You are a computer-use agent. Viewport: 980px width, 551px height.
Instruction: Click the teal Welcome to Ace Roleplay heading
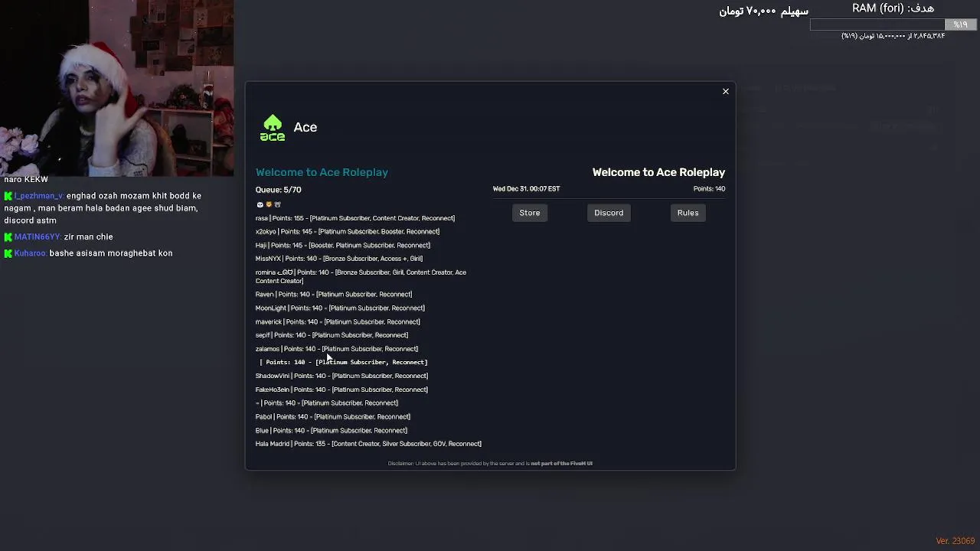tap(322, 172)
